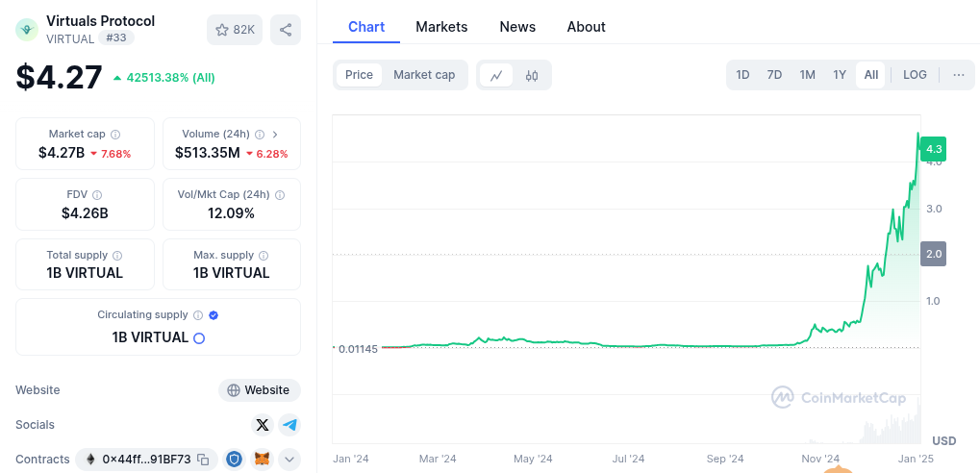Click the MetaMask fox icon
This screenshot has height=473, width=980.
(262, 460)
